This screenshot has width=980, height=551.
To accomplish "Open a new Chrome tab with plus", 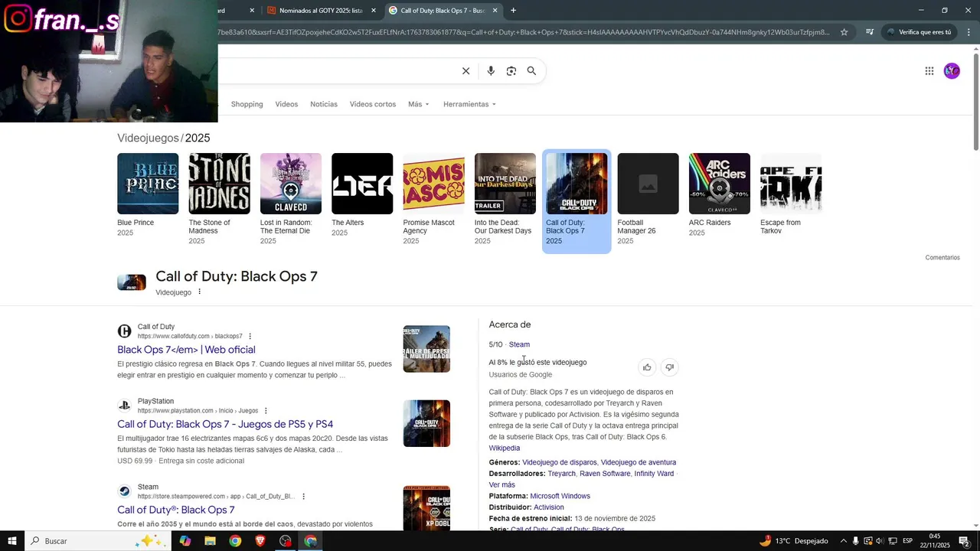I will coord(513,11).
